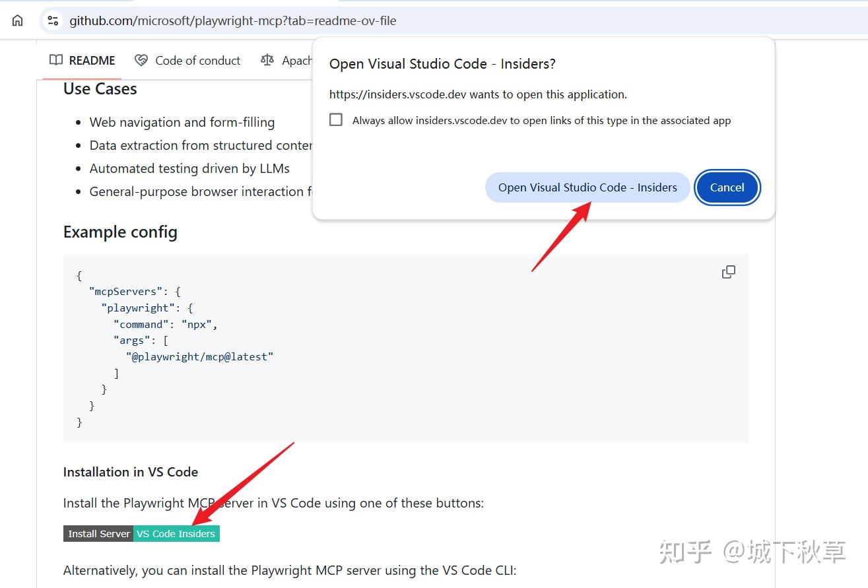Click the Install Server badge
The width and height of the screenshot is (868, 588).
98,533
